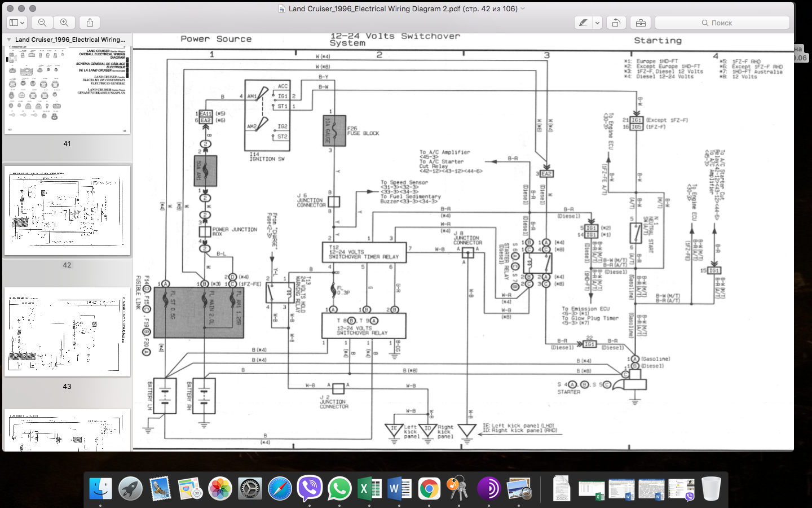Open the Trash in the Dock
This screenshot has width=812, height=508.
(x=711, y=489)
